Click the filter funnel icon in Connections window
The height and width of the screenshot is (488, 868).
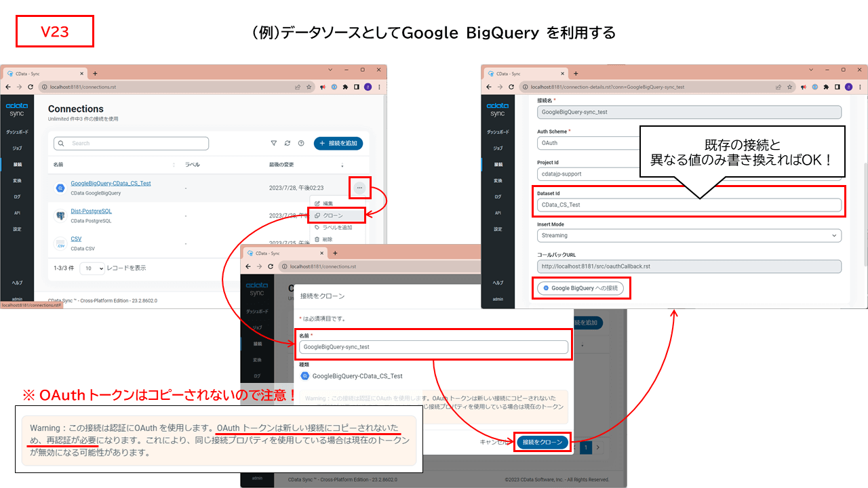(274, 143)
